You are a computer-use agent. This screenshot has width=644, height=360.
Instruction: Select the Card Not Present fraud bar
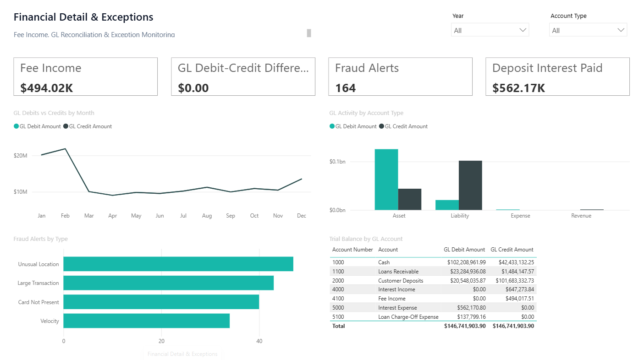(x=161, y=302)
